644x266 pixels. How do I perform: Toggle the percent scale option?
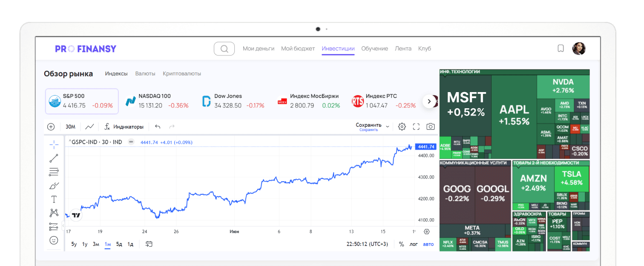point(401,244)
